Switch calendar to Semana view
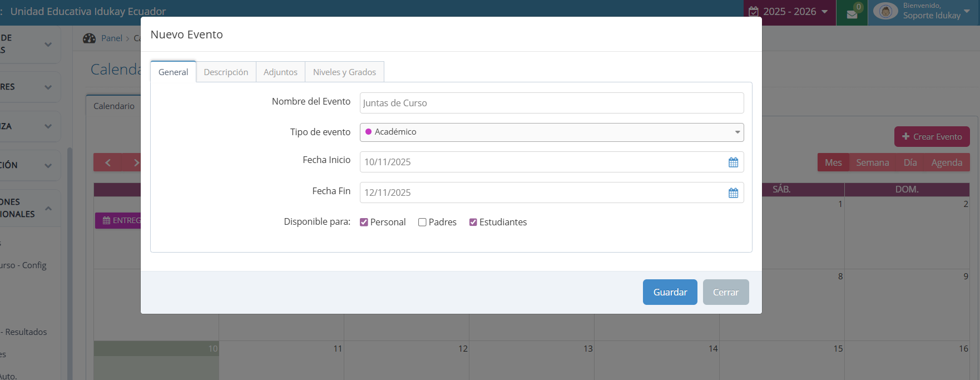980x380 pixels. pos(872,162)
